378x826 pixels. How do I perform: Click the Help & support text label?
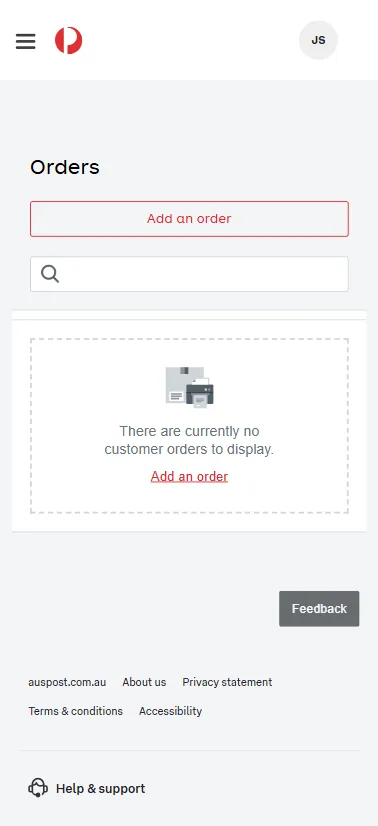pyautogui.click(x=101, y=789)
